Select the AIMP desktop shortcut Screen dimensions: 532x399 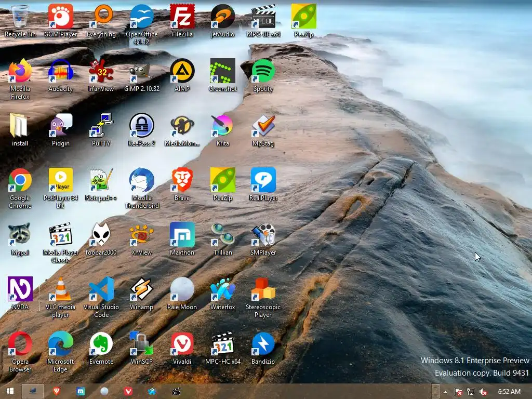tap(182, 75)
